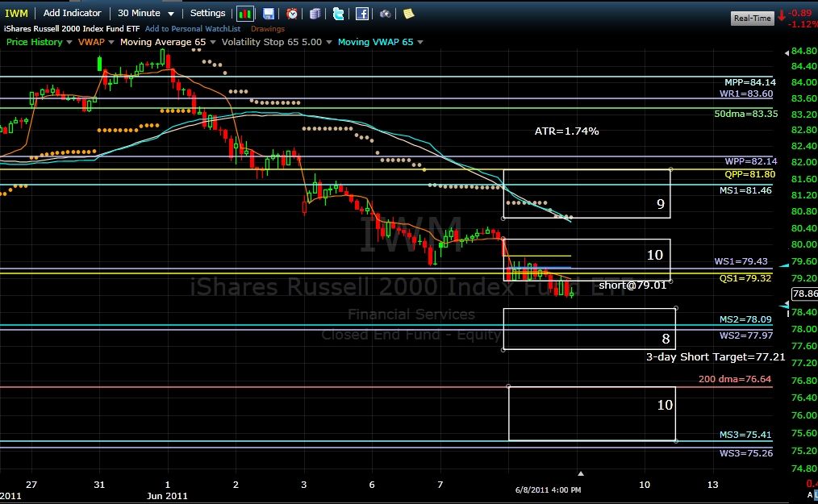Image resolution: width=818 pixels, height=504 pixels.
Task: Save the chart with floppy disk icon
Action: (269, 14)
